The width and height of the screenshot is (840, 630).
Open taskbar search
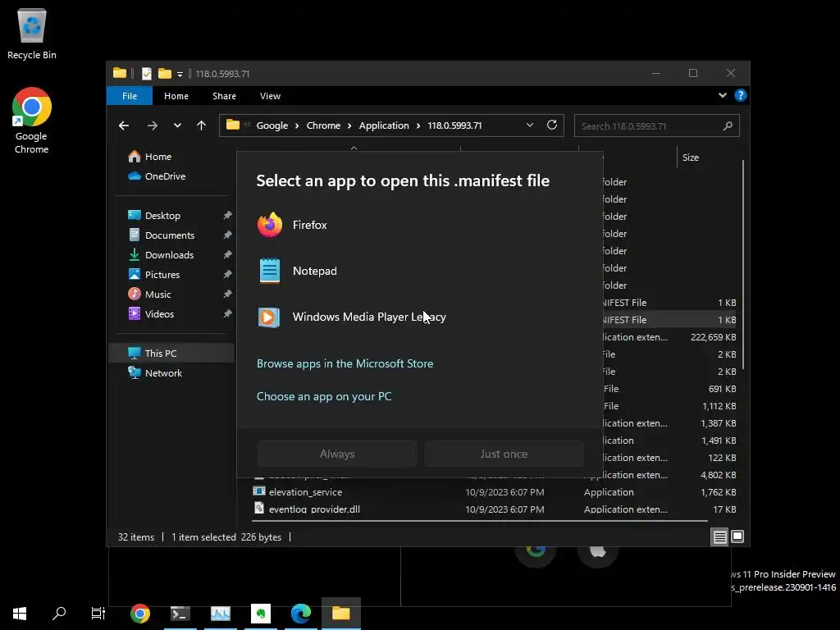coord(59,614)
